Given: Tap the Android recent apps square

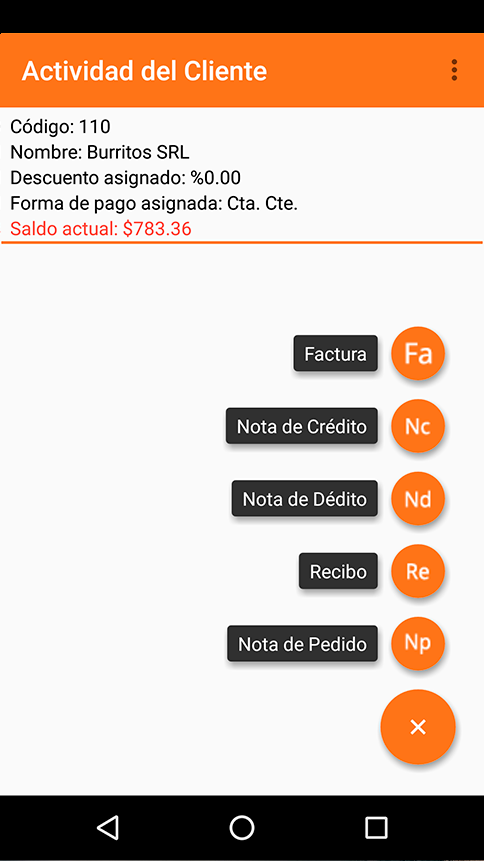Looking at the screenshot, I should coord(376,827).
